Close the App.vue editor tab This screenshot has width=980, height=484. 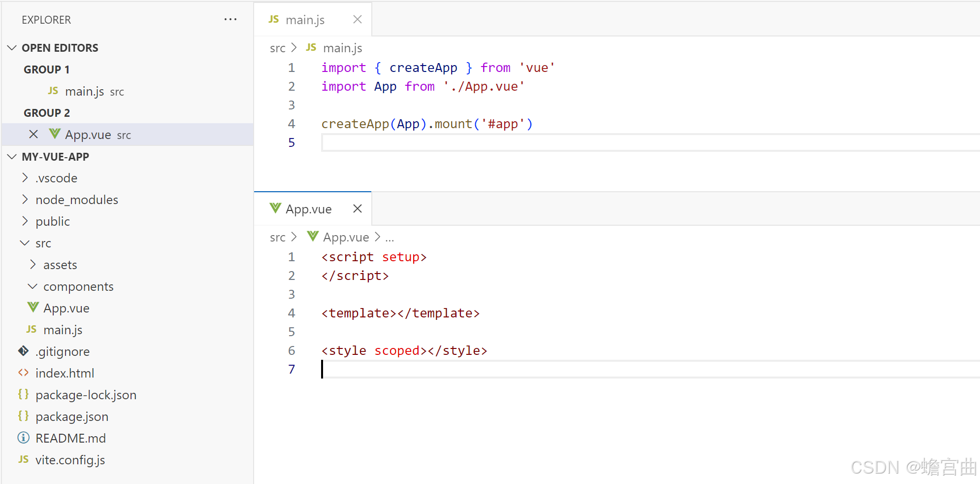[358, 208]
